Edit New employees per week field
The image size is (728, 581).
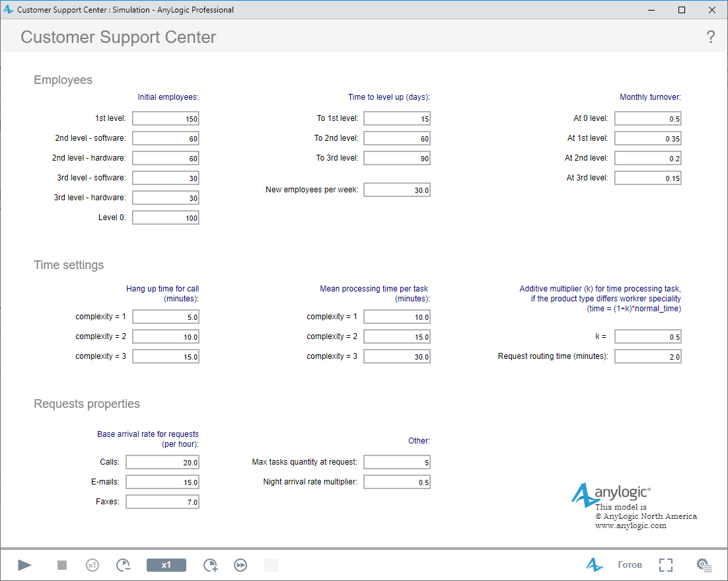coord(397,190)
